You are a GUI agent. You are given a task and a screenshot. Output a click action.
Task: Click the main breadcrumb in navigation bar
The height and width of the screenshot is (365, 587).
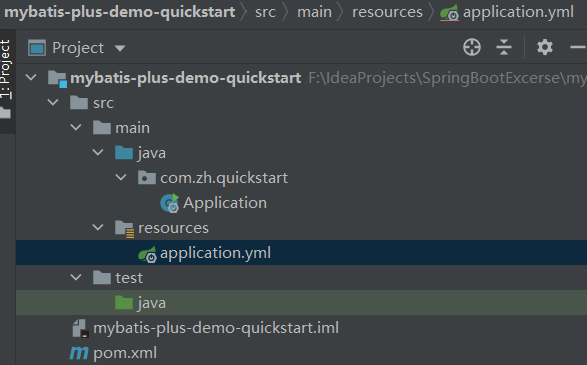tap(314, 12)
